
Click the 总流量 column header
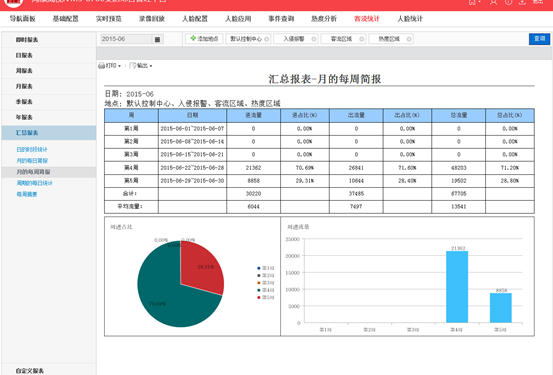[458, 116]
